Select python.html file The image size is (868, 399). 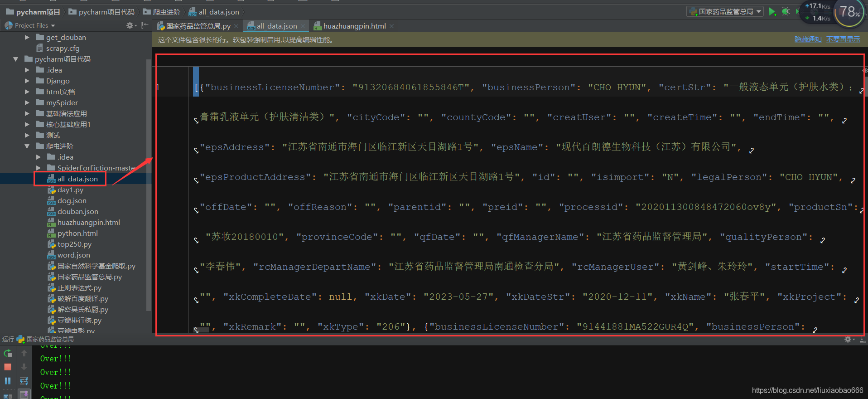coord(72,233)
